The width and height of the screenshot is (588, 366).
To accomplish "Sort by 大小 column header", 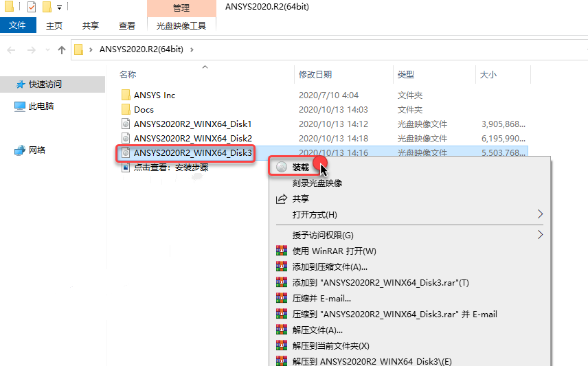I will click(x=488, y=75).
